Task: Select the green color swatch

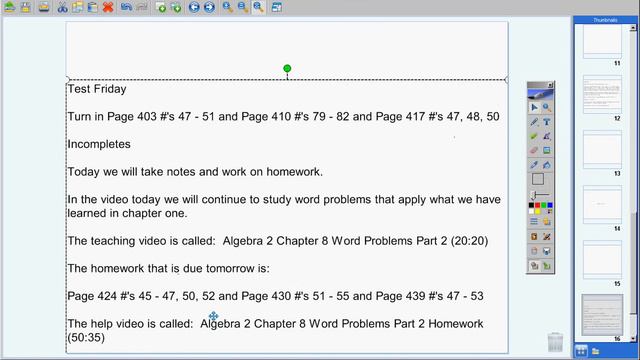Action: (x=544, y=205)
